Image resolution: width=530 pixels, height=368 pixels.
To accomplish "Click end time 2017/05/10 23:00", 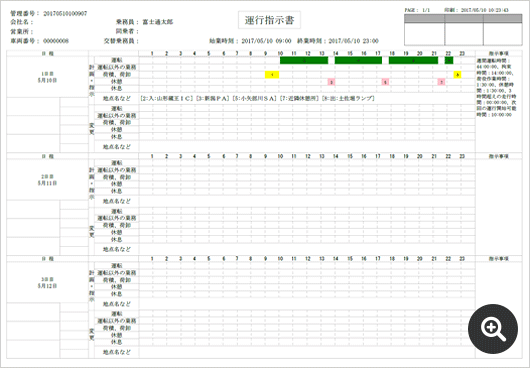I will tap(353, 41).
